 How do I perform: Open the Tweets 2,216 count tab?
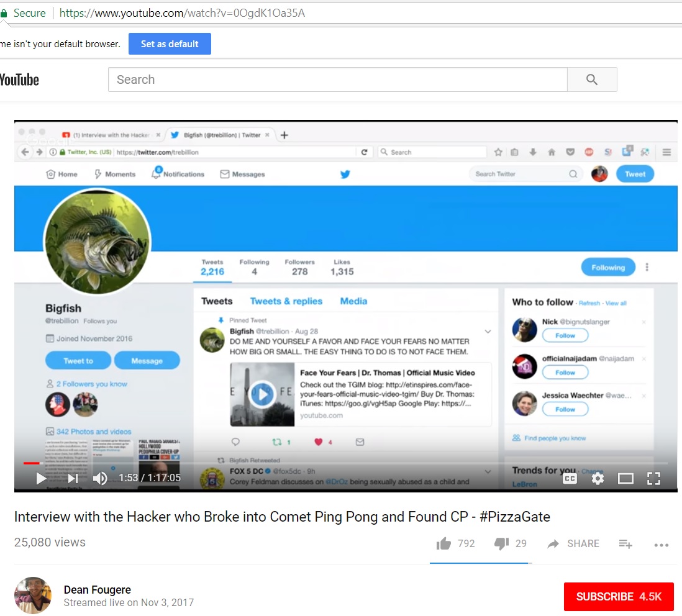[x=212, y=268]
